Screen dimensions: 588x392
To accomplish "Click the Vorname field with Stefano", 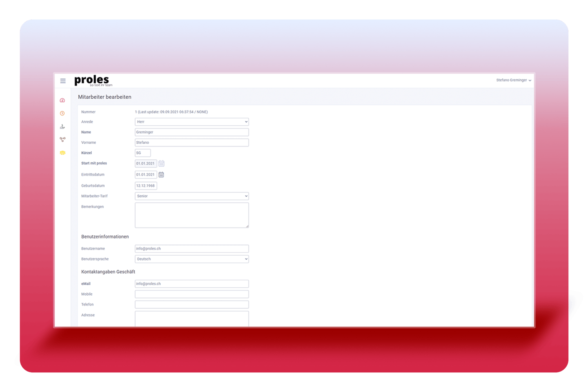I will click(x=192, y=143).
